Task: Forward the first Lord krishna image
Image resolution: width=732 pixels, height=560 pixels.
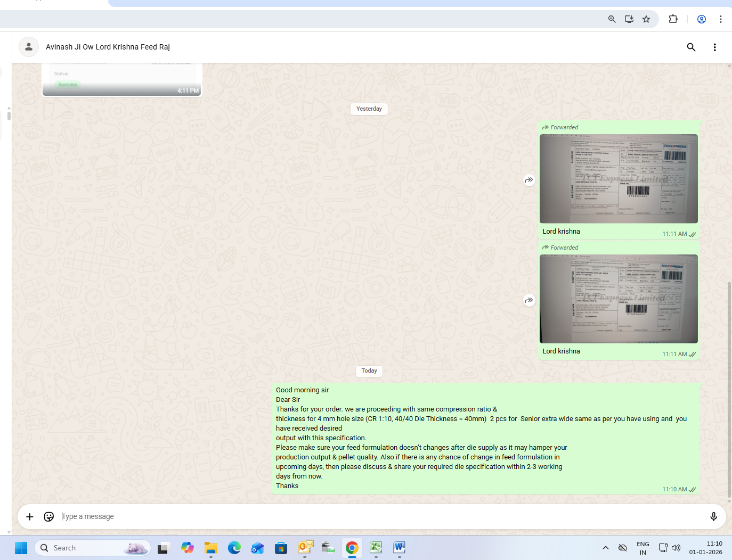Action: click(528, 180)
